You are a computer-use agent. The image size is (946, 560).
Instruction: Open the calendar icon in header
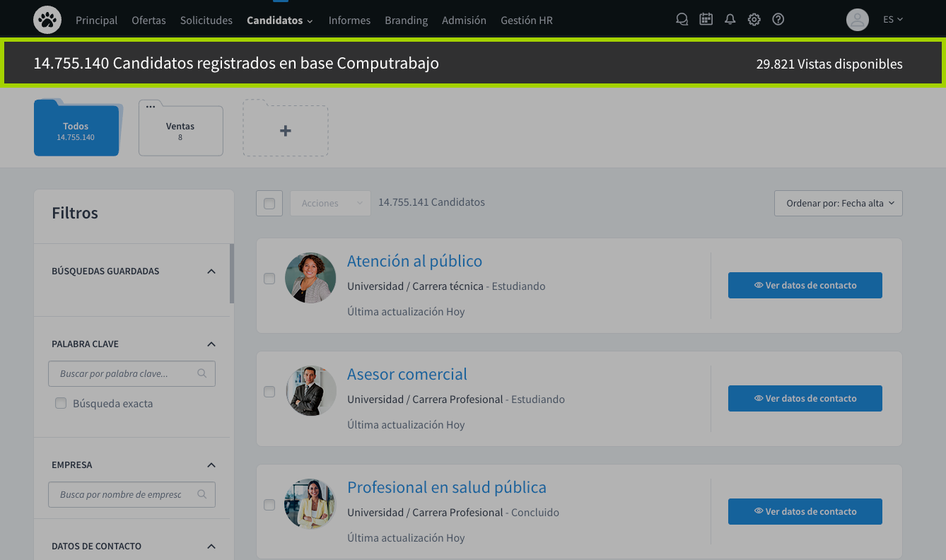coord(706,20)
